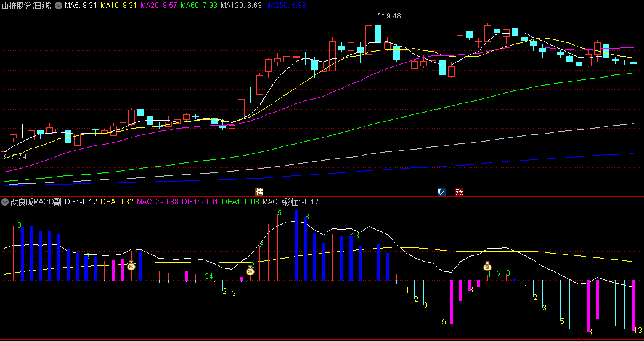Select the MA20: 8.57 label
644x341 pixels.
click(159, 6)
